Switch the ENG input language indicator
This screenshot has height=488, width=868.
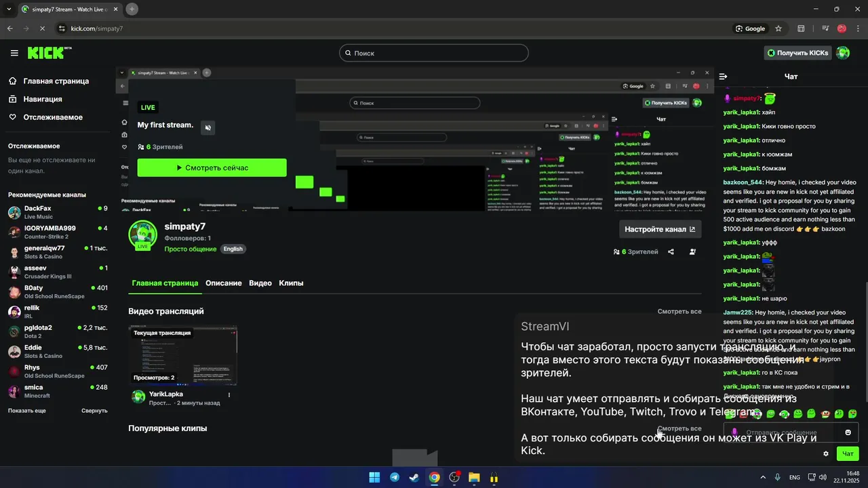point(794,477)
